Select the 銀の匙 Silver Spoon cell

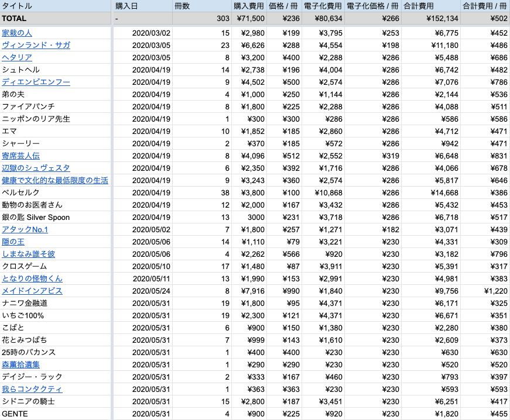coord(56,217)
